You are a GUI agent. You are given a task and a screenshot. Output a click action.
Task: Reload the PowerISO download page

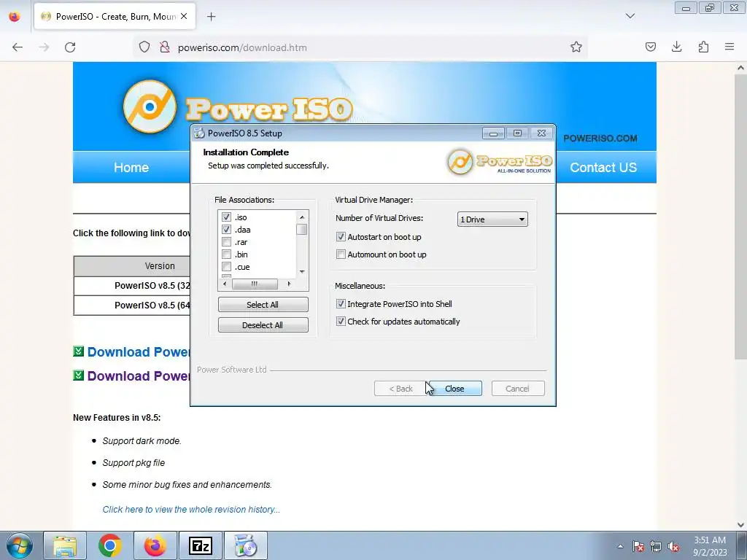(70, 47)
